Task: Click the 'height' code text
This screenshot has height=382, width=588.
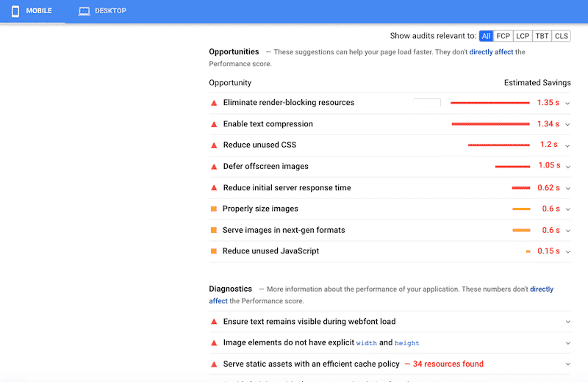Action: click(x=407, y=343)
